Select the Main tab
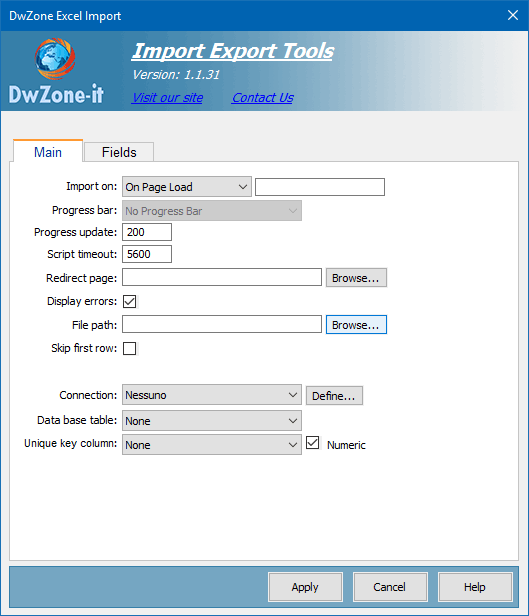Image resolution: width=529 pixels, height=616 pixels. [48, 152]
